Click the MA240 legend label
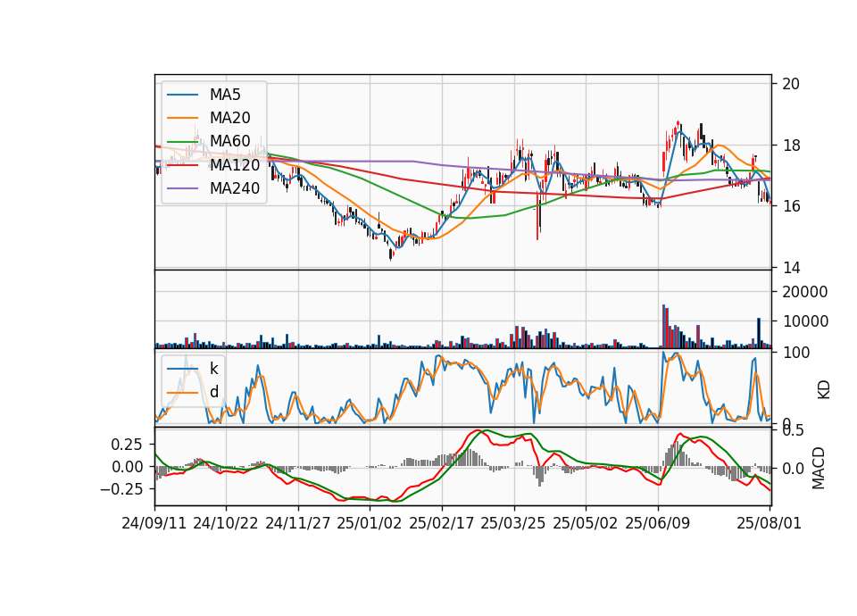Screen dimensions: 857x616 (235, 188)
